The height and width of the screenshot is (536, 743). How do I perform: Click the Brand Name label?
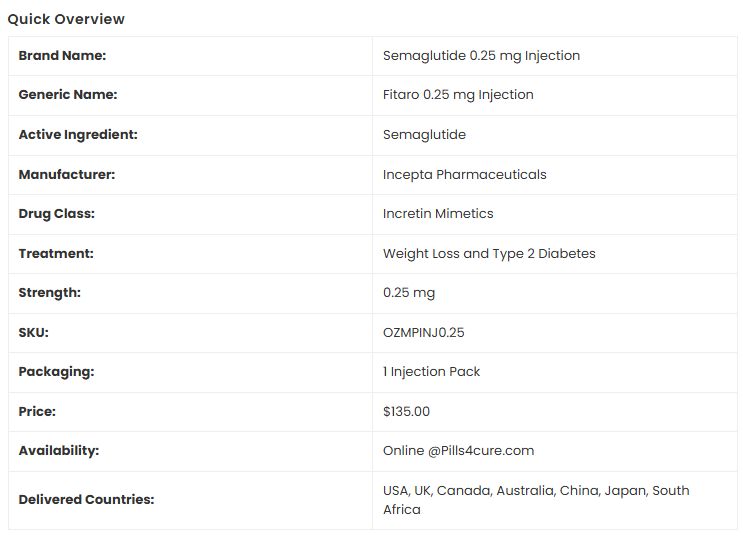(x=62, y=56)
